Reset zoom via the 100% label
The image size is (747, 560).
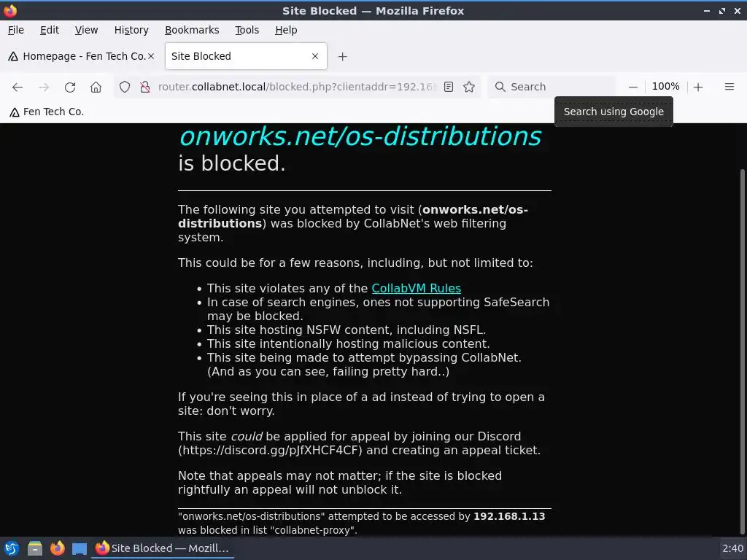click(665, 87)
